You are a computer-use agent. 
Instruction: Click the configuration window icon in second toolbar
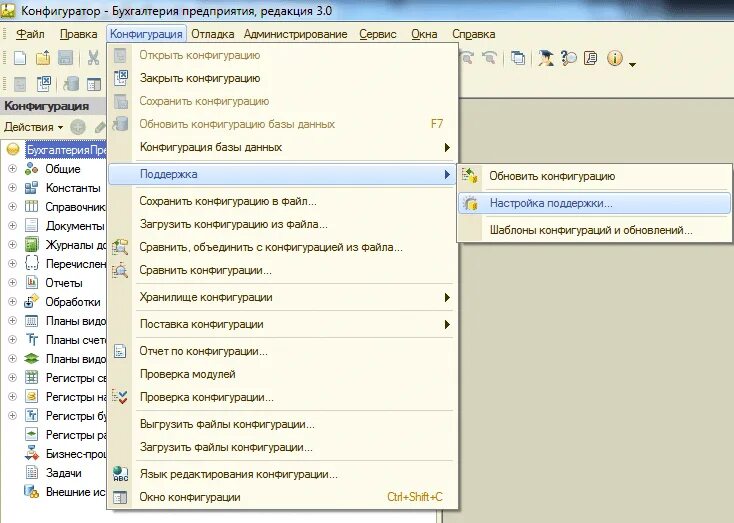click(x=94, y=85)
